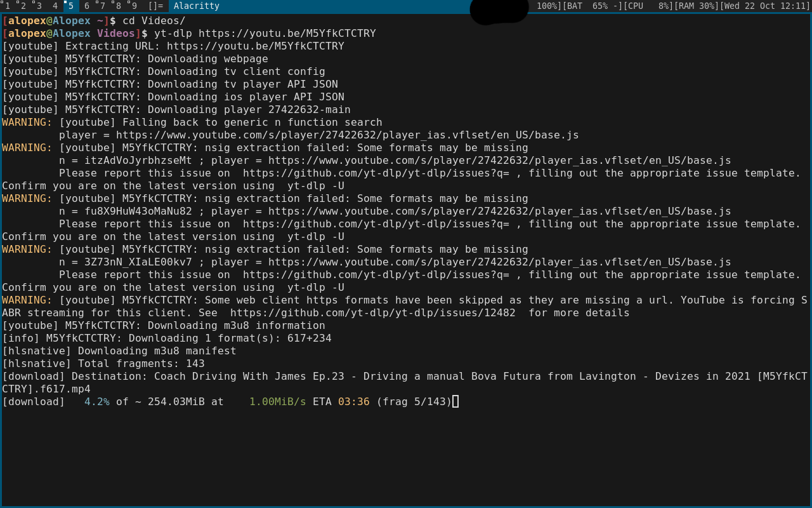The width and height of the screenshot is (812, 508).
Task: Click the RAM 30% status indicator
Action: 696,6
